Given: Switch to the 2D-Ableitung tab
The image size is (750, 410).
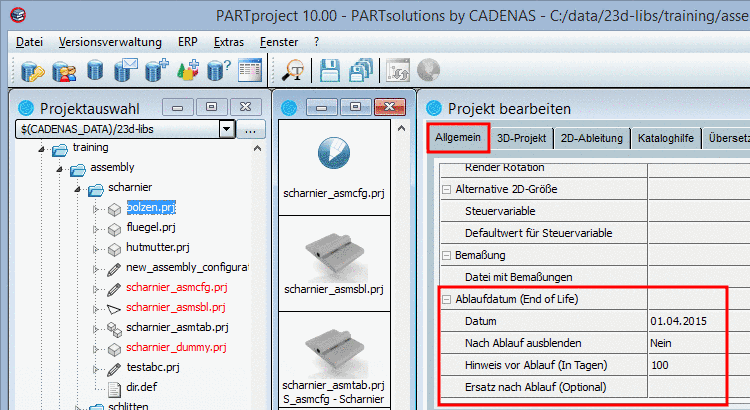Looking at the screenshot, I should coord(592,139).
